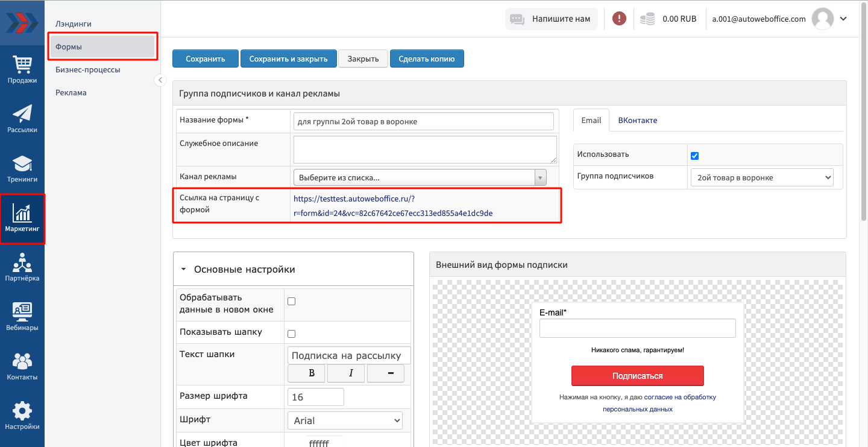Collapse the sidebar with the arrow handle
868x447 pixels.
click(x=160, y=80)
